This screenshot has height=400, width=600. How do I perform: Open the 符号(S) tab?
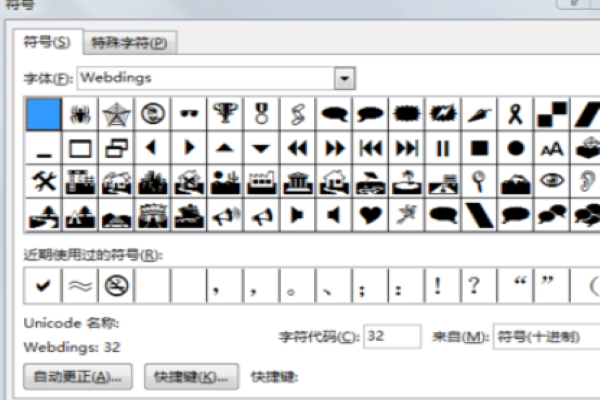[x=47, y=42]
